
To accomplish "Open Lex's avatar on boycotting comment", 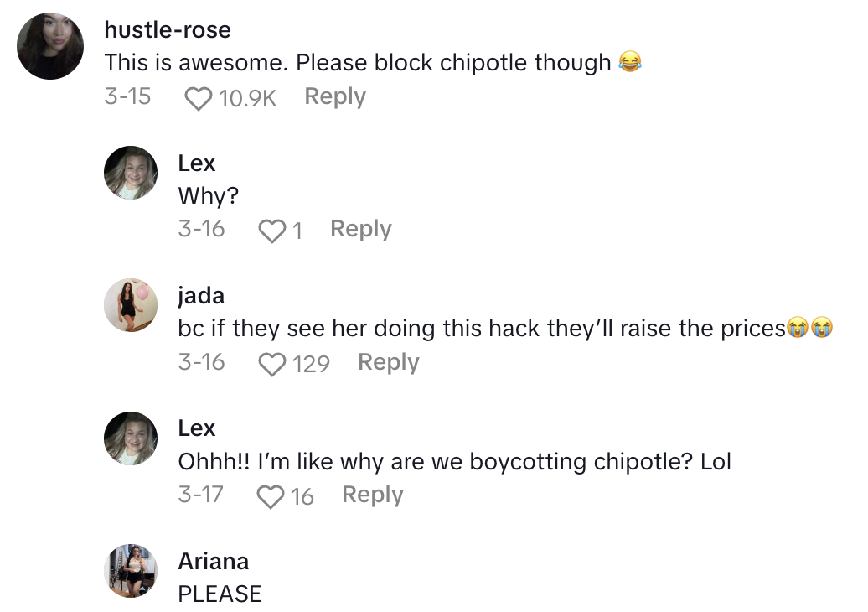I will coord(131,438).
